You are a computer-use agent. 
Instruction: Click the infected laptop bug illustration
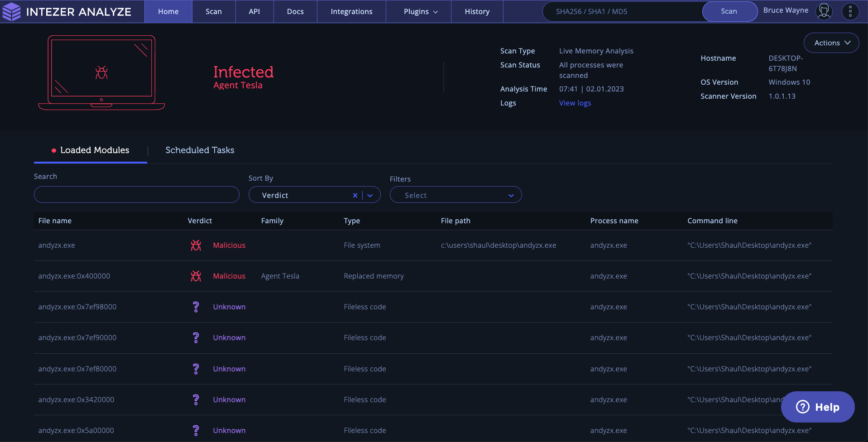(101, 72)
